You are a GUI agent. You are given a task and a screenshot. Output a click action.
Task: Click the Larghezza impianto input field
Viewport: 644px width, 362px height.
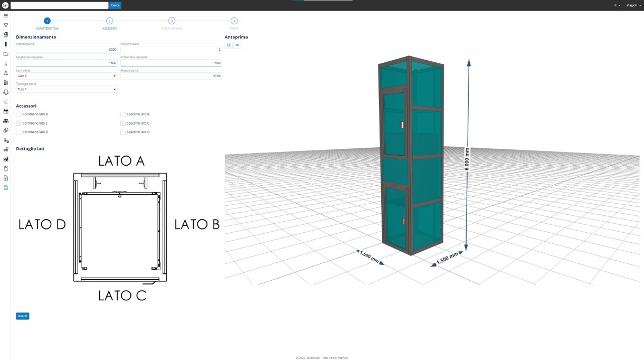[x=67, y=62]
